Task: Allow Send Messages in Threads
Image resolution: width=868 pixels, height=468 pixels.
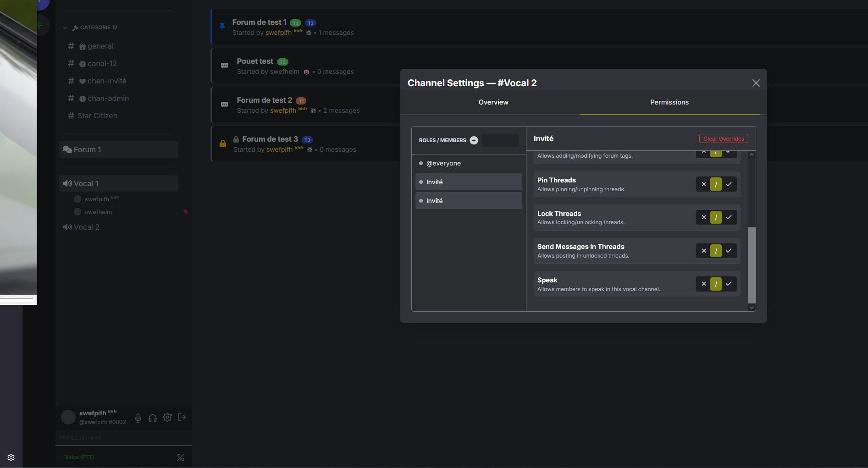Action: (729, 251)
